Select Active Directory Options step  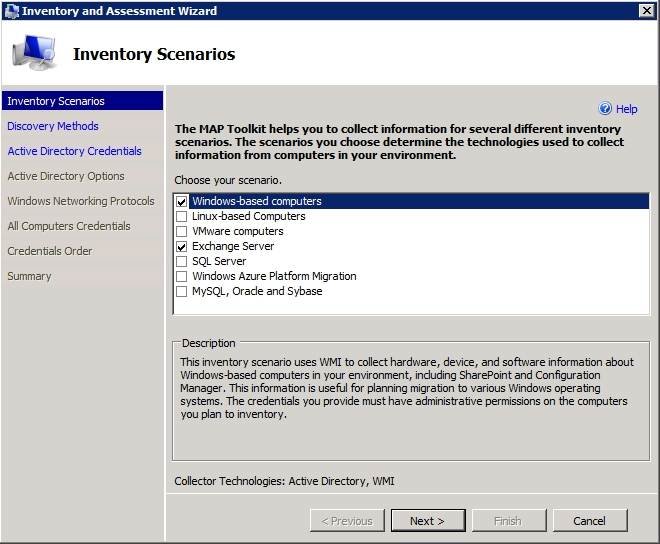click(66, 176)
